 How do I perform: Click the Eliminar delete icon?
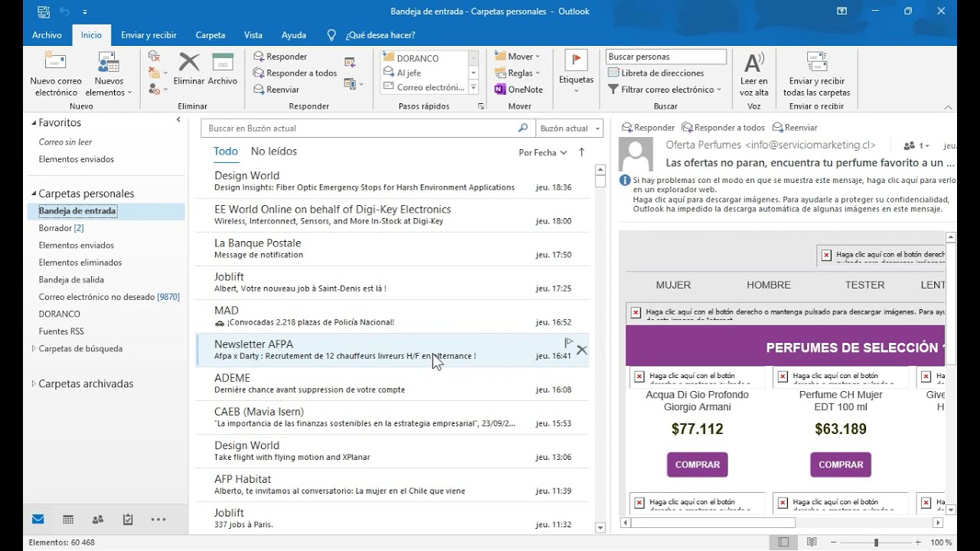189,63
